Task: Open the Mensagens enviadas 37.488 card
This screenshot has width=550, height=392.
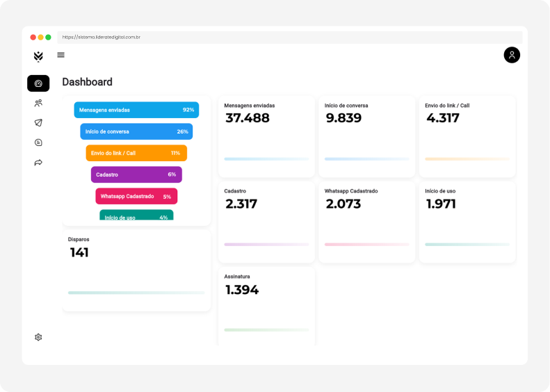Action: [266, 136]
